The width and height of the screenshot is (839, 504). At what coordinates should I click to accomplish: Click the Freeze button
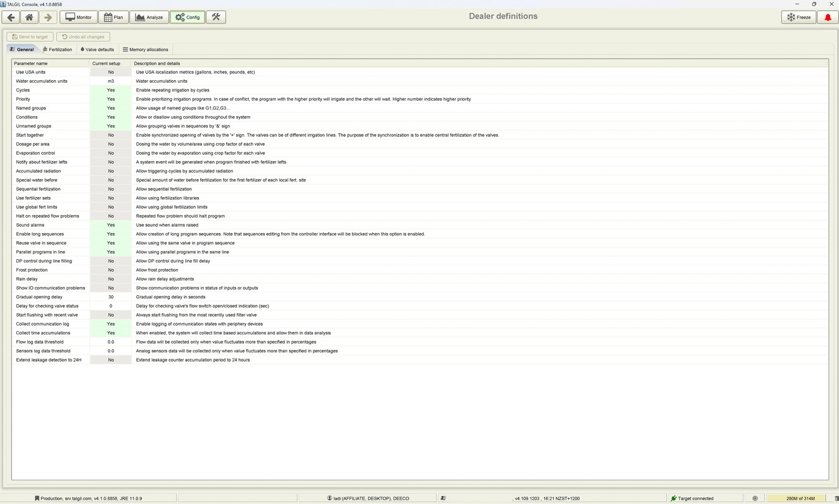pos(799,17)
